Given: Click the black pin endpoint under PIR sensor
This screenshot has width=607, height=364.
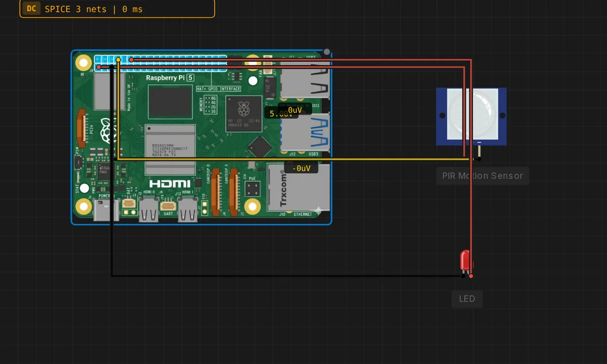Looking at the screenshot, I should (479, 159).
